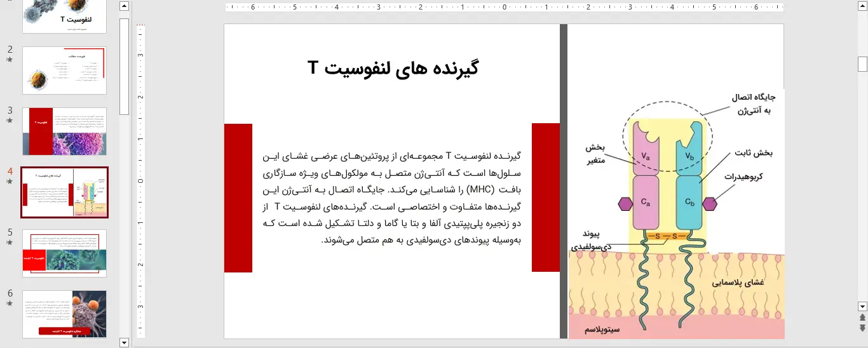Click the diagram label 'بخش ثابت'
Screen dimensions: 868x348
(754, 153)
